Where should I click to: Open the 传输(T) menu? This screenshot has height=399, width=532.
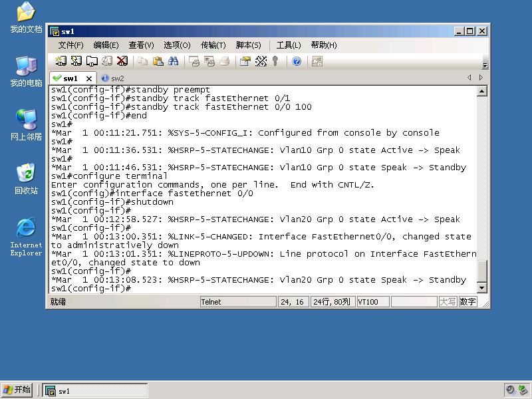pyautogui.click(x=213, y=45)
